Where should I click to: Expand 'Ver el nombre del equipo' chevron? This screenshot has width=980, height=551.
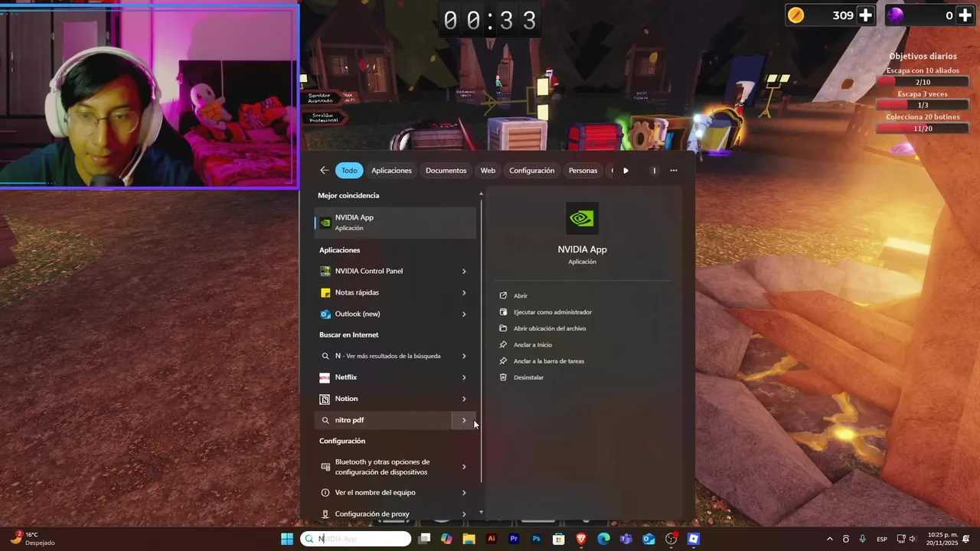[x=464, y=493]
